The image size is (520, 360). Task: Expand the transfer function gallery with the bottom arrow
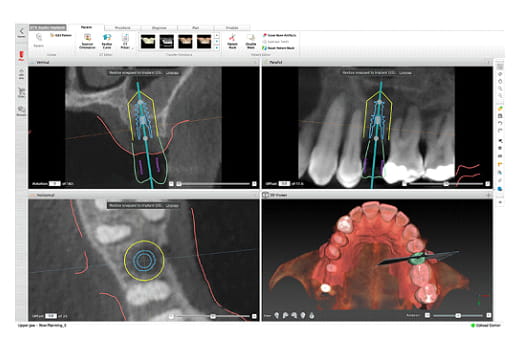(x=217, y=48)
